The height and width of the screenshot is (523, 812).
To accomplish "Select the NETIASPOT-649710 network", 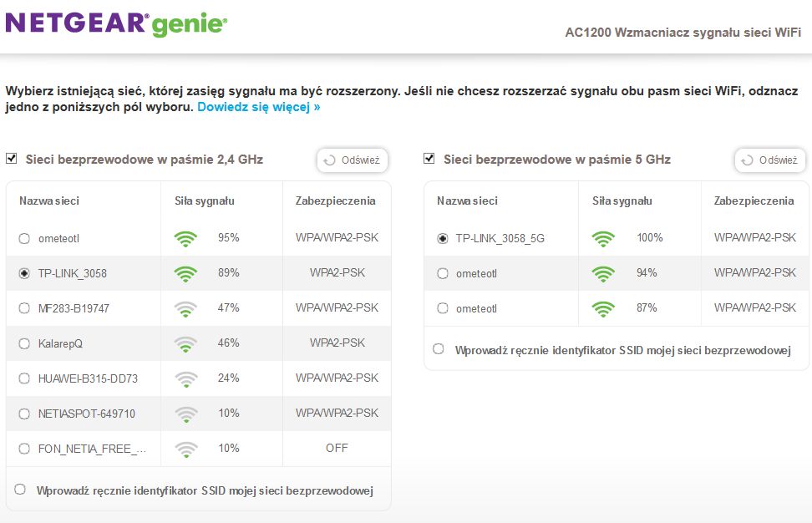I will click(x=24, y=414).
